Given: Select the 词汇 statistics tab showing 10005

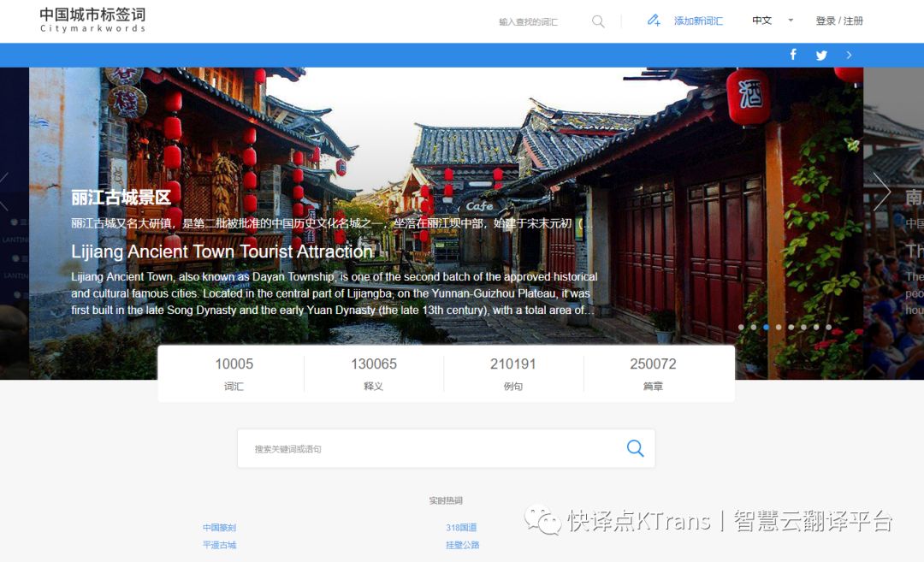Looking at the screenshot, I should (x=234, y=374).
